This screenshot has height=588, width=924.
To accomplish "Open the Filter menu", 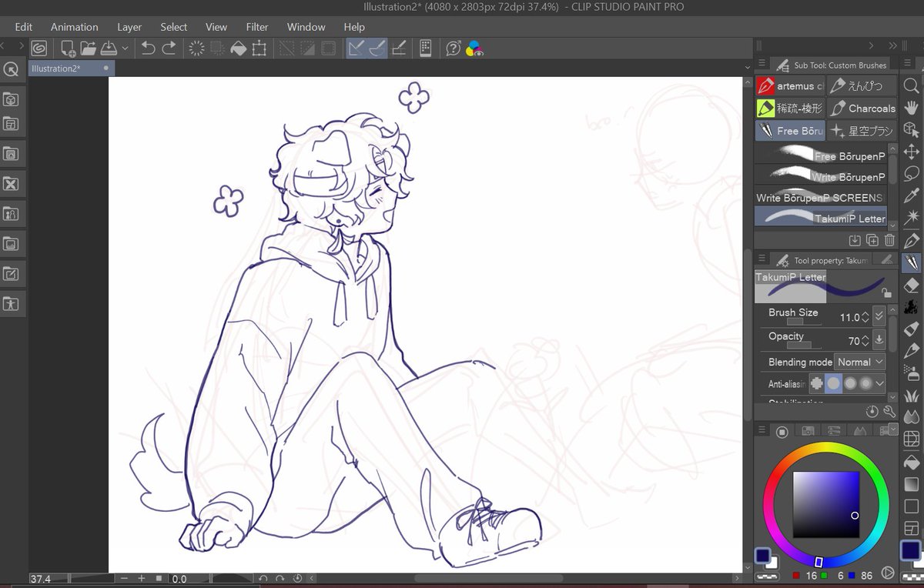I will pyautogui.click(x=257, y=26).
